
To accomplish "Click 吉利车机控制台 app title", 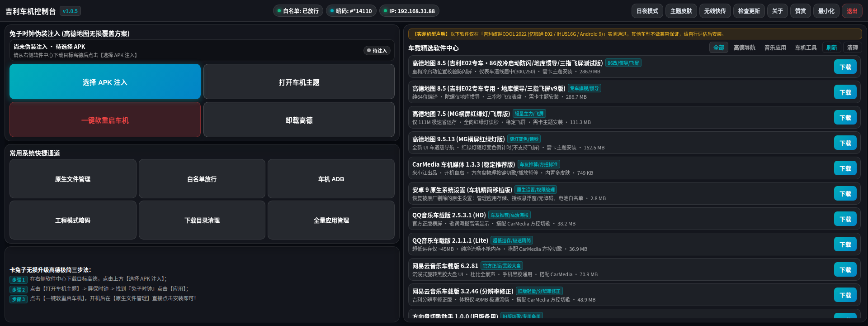I will pyautogui.click(x=31, y=11).
